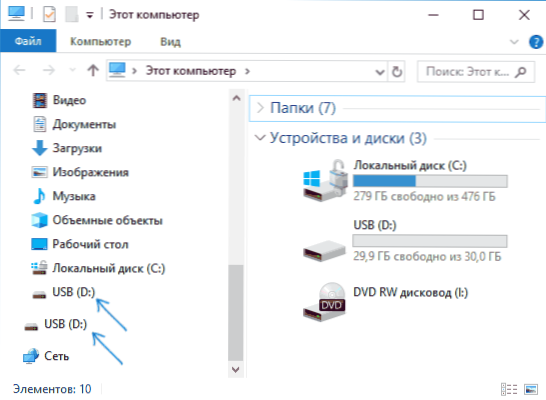Screen dimensions: 546x400
Task: Collapse the Устройства и диски group
Action: [260, 138]
